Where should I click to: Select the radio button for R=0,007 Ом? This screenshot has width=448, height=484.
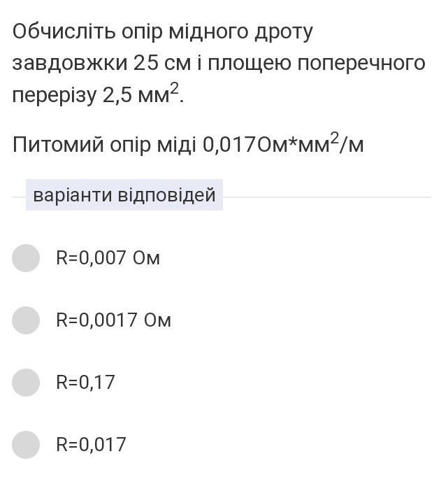[27, 258]
